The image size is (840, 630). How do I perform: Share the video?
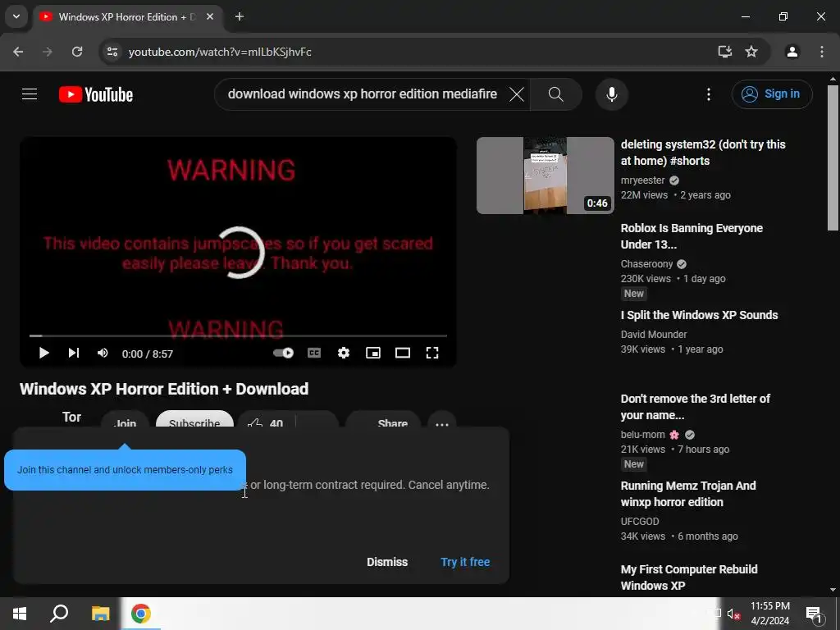coord(384,421)
